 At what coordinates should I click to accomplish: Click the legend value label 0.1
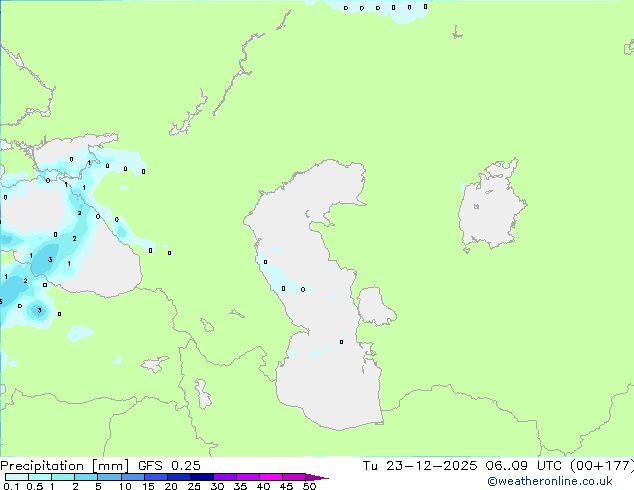click(x=9, y=487)
